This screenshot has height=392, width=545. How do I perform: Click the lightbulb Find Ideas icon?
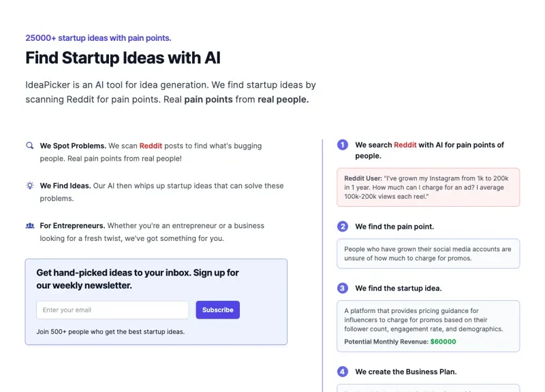click(x=30, y=185)
